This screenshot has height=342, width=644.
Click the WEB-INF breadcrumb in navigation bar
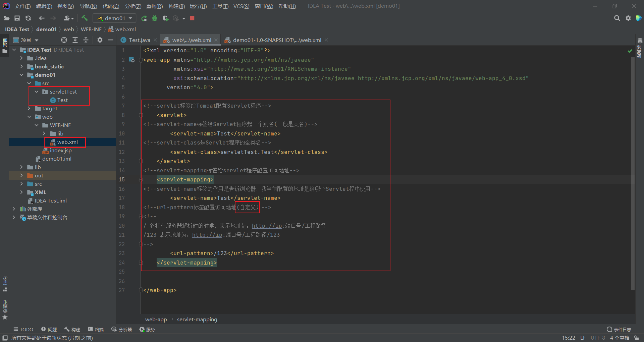click(x=91, y=29)
